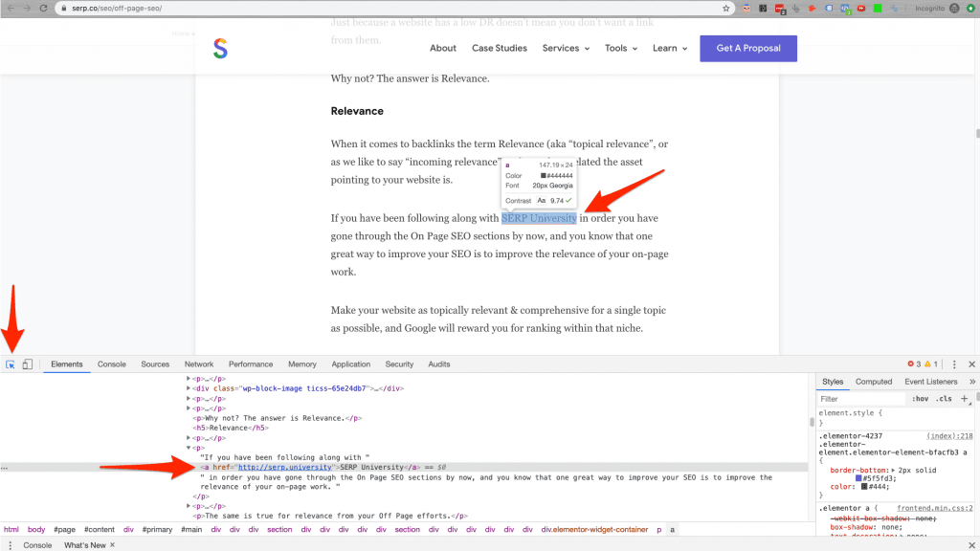Open the Performance tab
Screen dimensions: 980x551
[x=251, y=364]
